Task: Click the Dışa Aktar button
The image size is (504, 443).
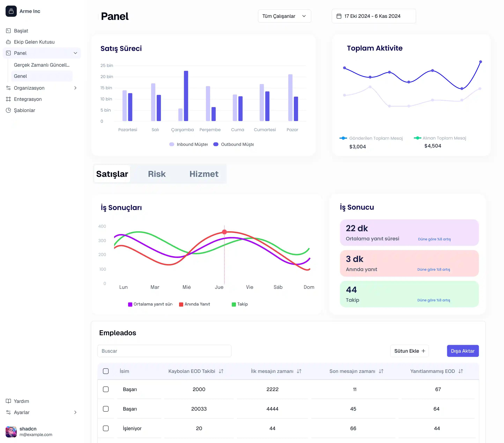Action: coord(463,351)
